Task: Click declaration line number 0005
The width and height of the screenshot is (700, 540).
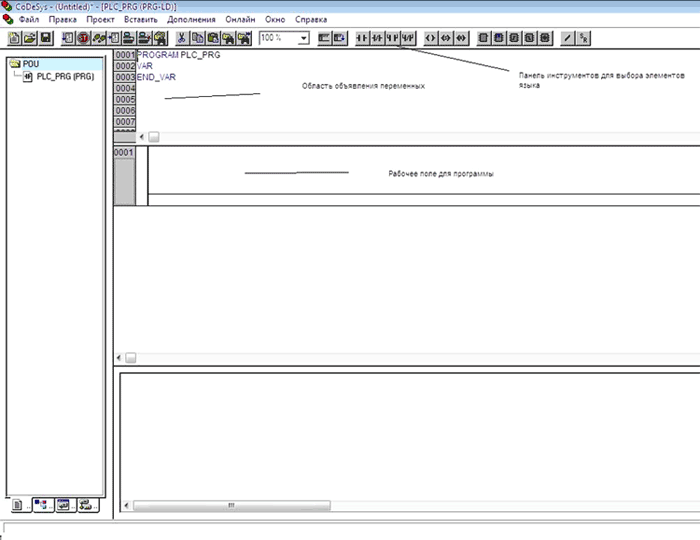Action: point(125,100)
